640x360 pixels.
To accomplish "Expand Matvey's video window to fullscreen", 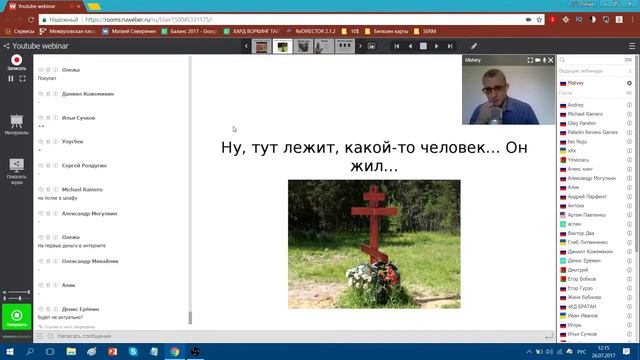I will (x=530, y=60).
